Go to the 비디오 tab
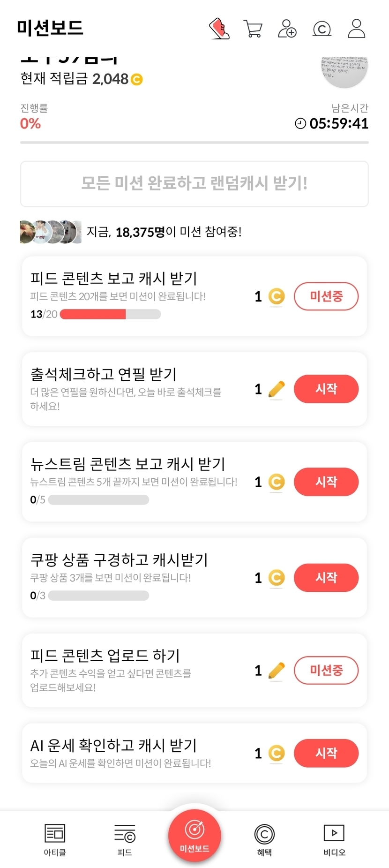The height and width of the screenshot is (868, 389). click(334, 839)
